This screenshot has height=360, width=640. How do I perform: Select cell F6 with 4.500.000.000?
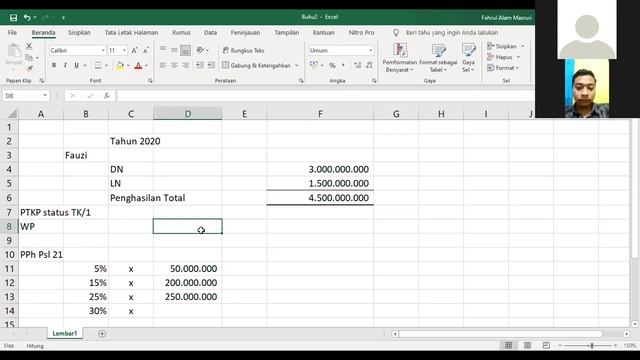coord(320,198)
